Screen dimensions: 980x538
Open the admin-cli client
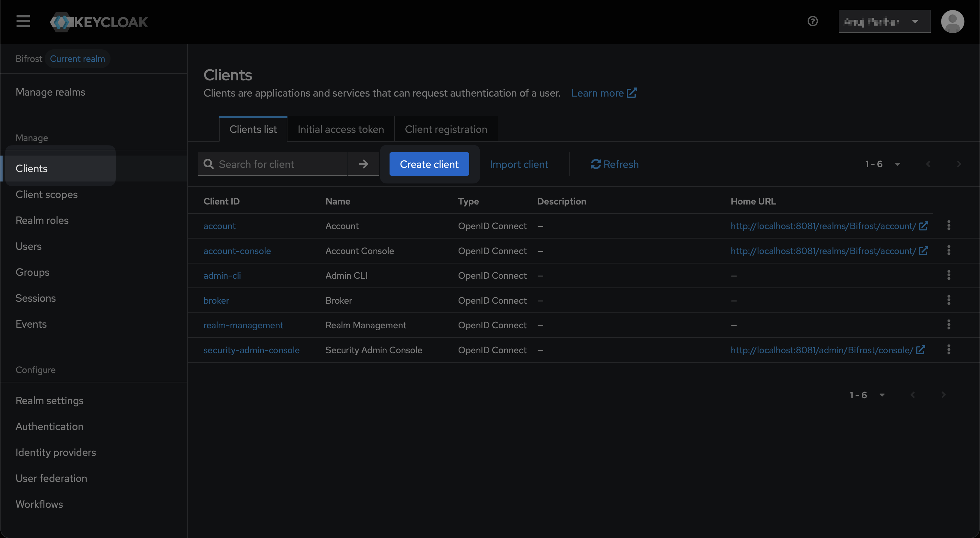coord(222,275)
